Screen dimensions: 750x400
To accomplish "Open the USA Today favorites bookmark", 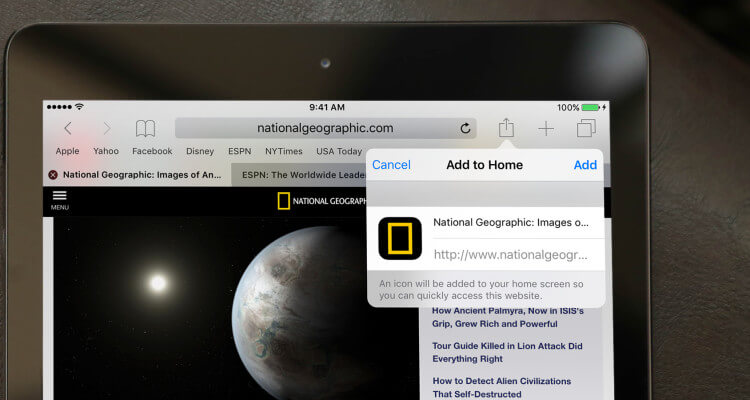I will 338,151.
